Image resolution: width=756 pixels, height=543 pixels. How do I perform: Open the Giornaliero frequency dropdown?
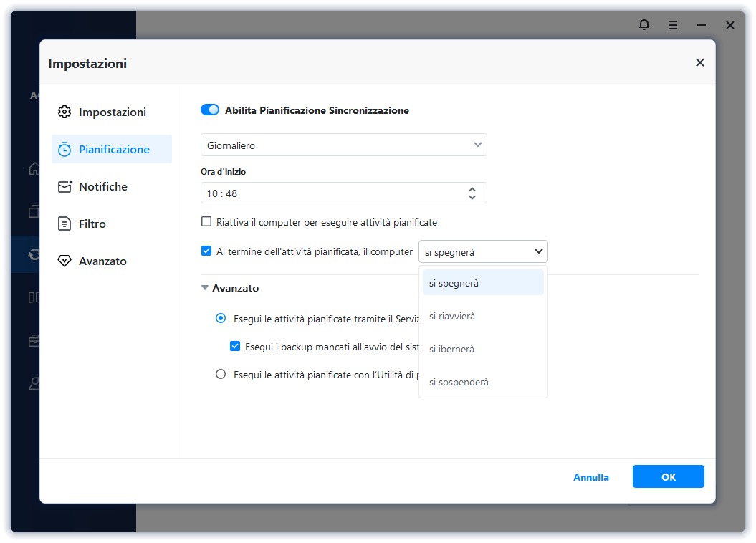click(x=343, y=145)
